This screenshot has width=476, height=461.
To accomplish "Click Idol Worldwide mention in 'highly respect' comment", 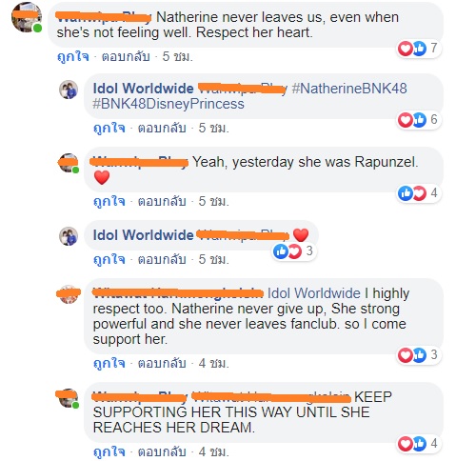I will (314, 293).
